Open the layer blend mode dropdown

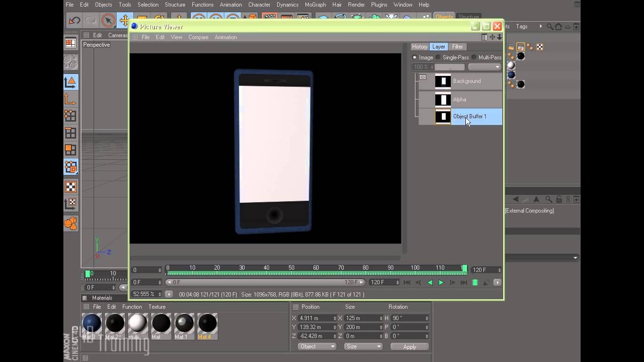coord(485,67)
